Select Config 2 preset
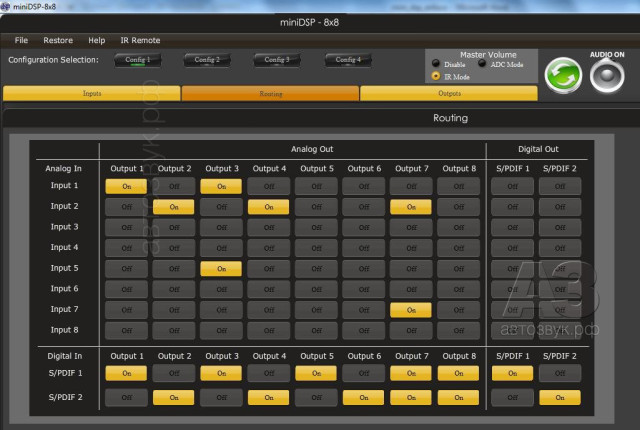This screenshot has height=430, width=640. [x=207, y=60]
